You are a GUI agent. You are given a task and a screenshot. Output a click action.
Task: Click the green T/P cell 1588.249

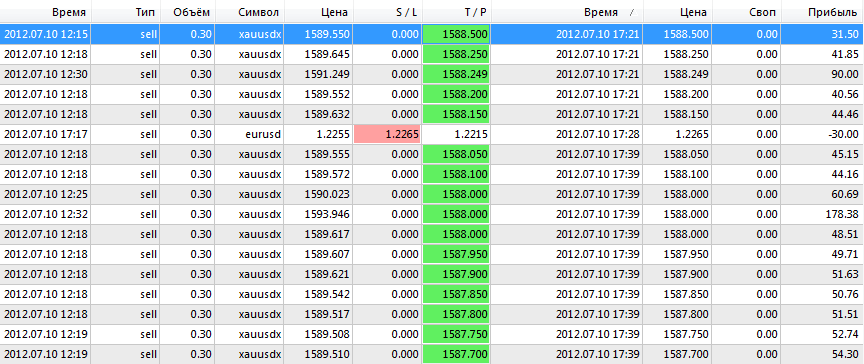click(456, 74)
